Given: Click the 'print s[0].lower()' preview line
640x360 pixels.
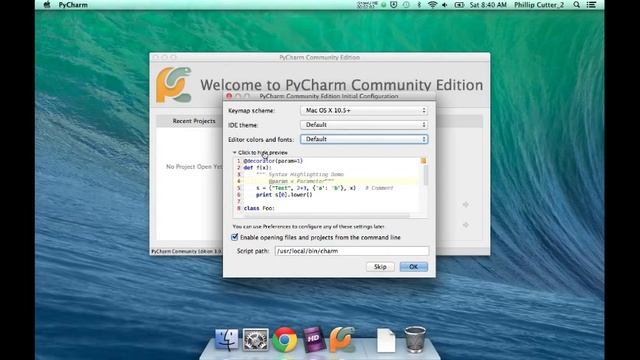Looking at the screenshot, I should pos(284,195).
